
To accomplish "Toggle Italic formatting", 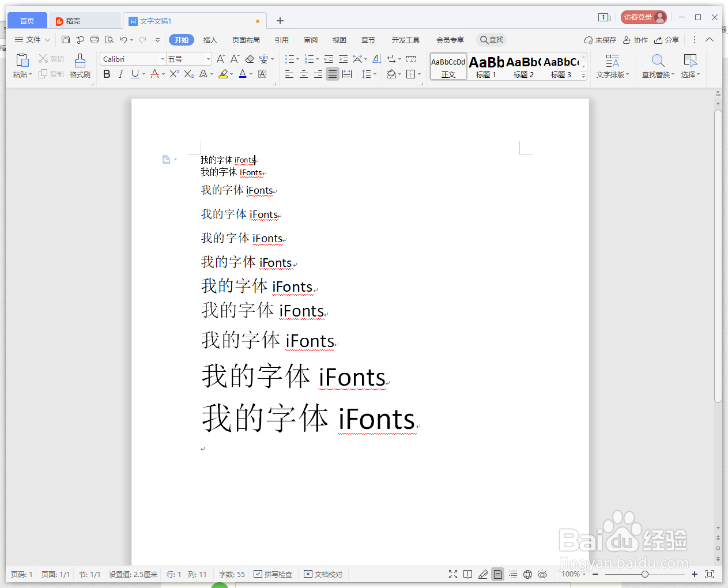I will point(120,74).
